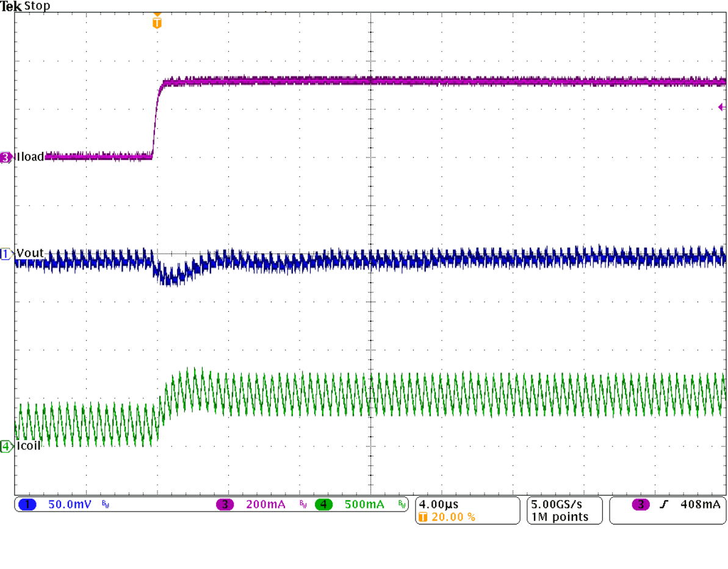Click the Bw bandwidth-limit icon next to 50.0mV
The image size is (728, 569).
pos(104,505)
